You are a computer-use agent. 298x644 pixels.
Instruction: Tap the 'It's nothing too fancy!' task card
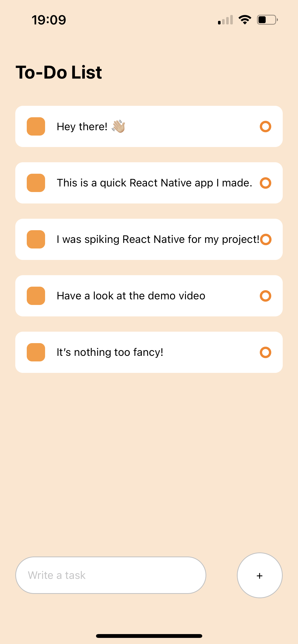point(149,352)
